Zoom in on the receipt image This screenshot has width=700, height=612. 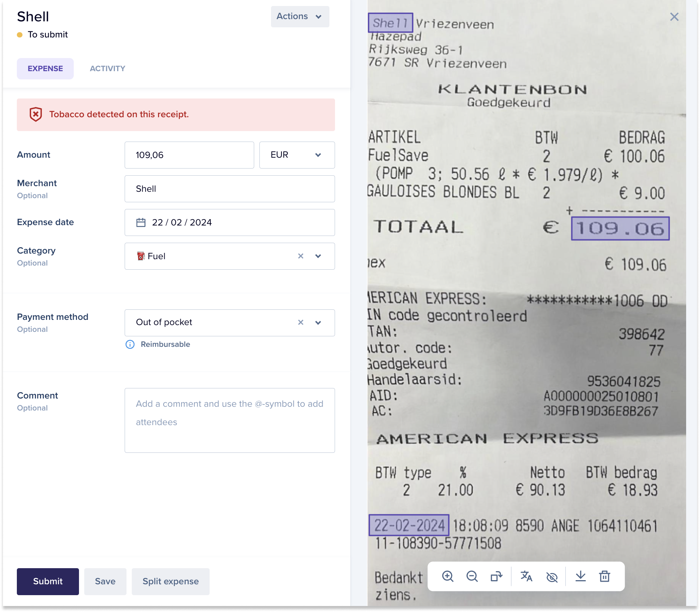coord(448,576)
